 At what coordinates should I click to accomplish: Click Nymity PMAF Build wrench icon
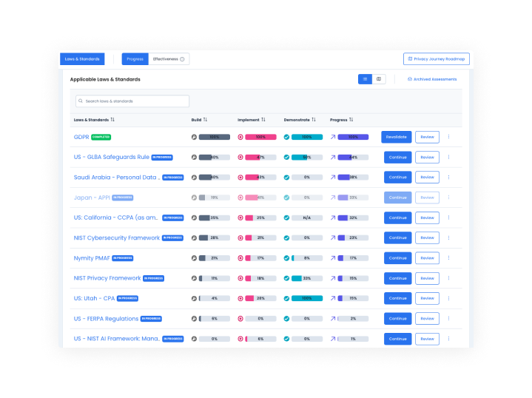[x=194, y=258]
